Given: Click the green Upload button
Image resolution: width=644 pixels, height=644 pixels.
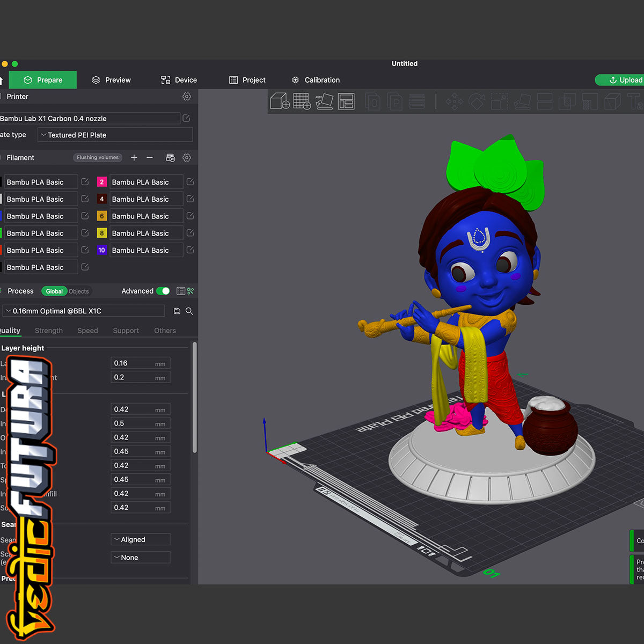Looking at the screenshot, I should click(x=623, y=80).
